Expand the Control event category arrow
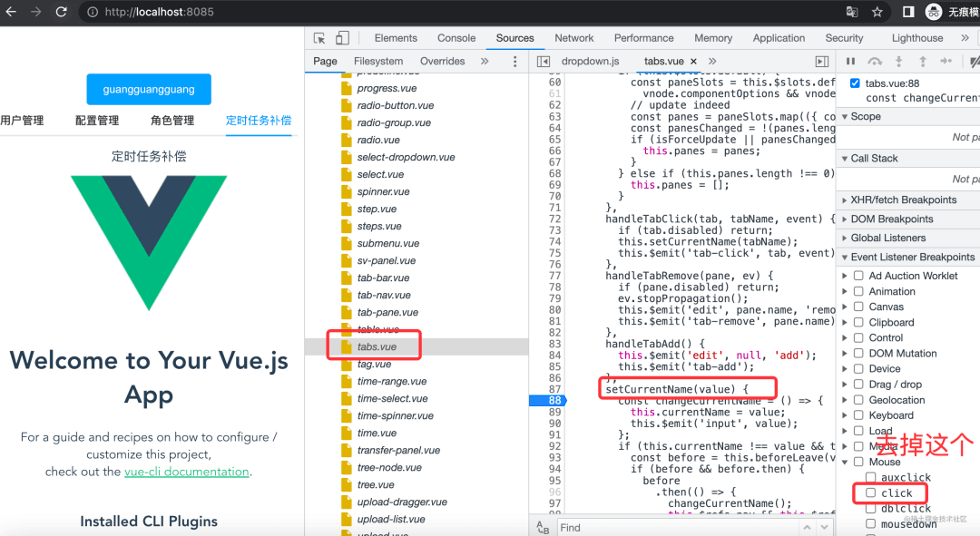 pyautogui.click(x=845, y=338)
